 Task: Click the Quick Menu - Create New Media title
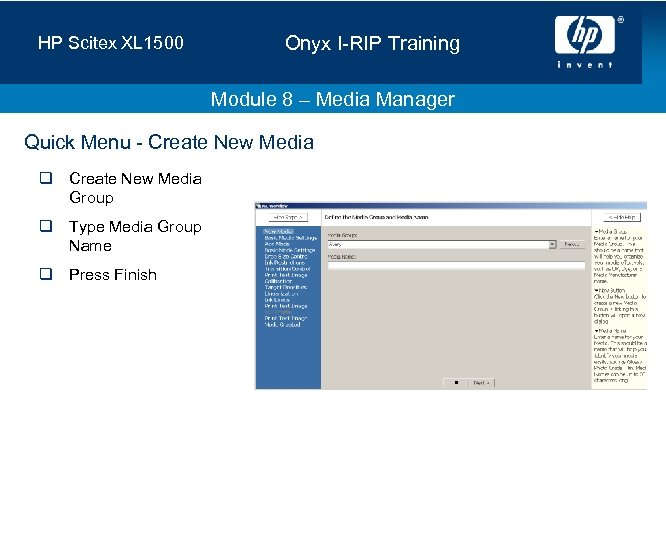169,142
